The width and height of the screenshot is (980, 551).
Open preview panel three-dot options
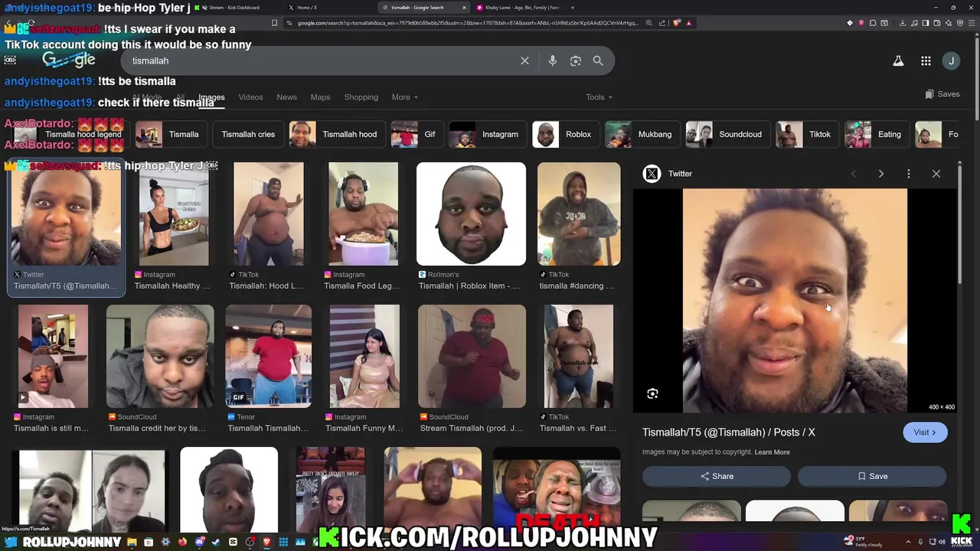909,174
